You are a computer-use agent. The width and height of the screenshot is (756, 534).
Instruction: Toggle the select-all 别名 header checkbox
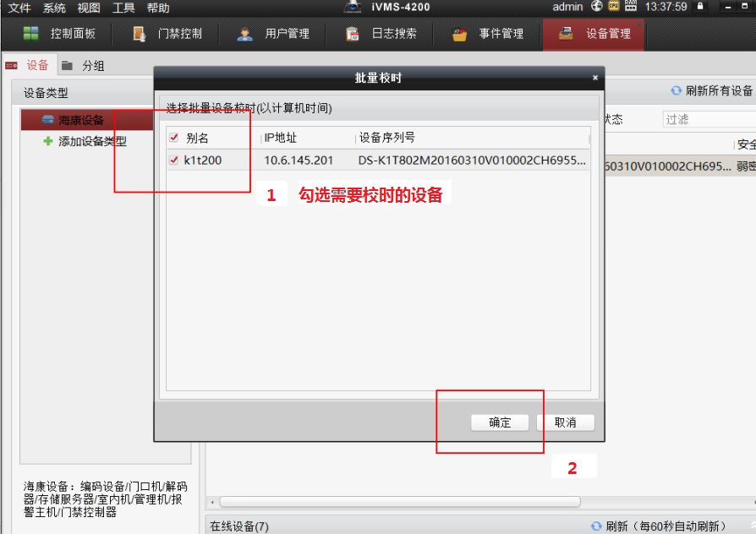pos(174,138)
